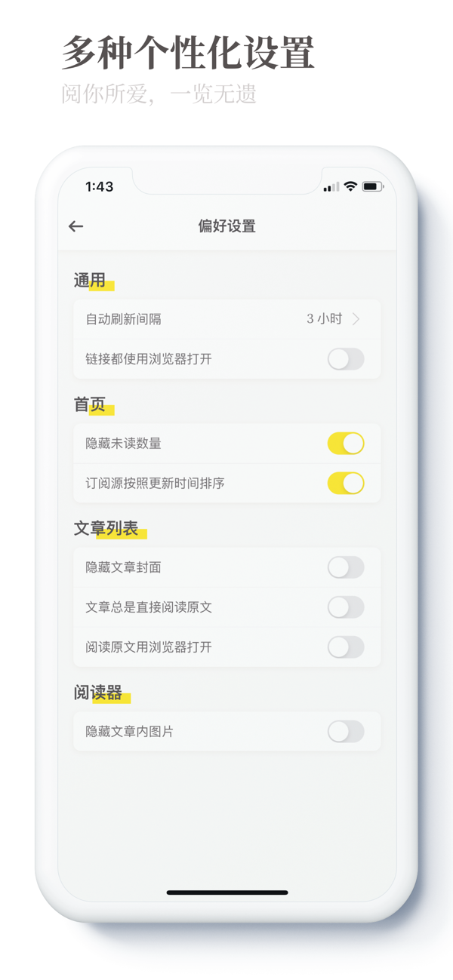
Task: Open chevron beside 3 小时
Action: [356, 319]
